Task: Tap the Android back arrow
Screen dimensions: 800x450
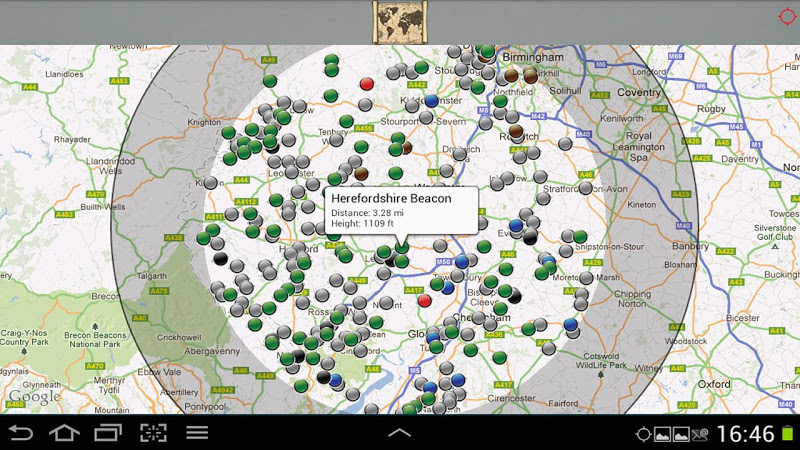Action: click(20, 433)
